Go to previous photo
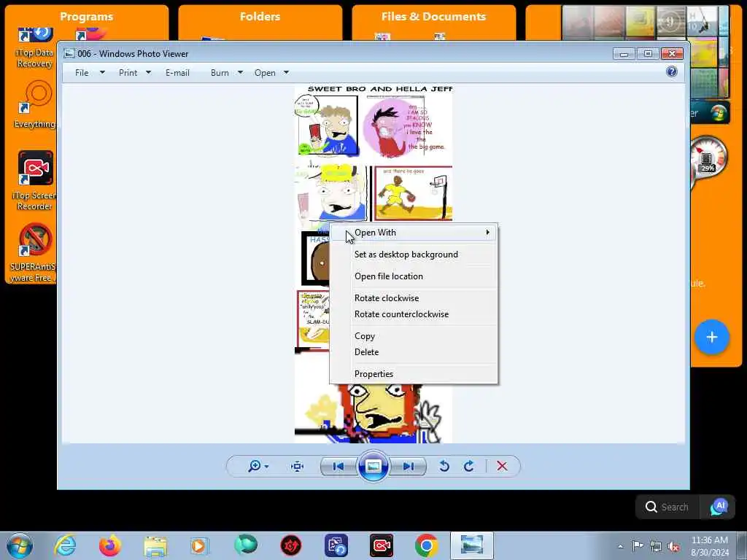The width and height of the screenshot is (747, 560). pyautogui.click(x=338, y=466)
